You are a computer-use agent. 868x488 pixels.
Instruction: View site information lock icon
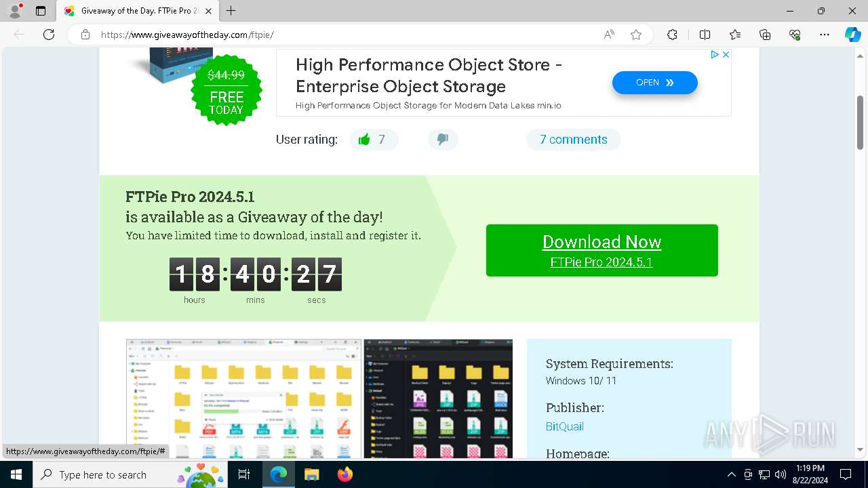click(x=85, y=35)
